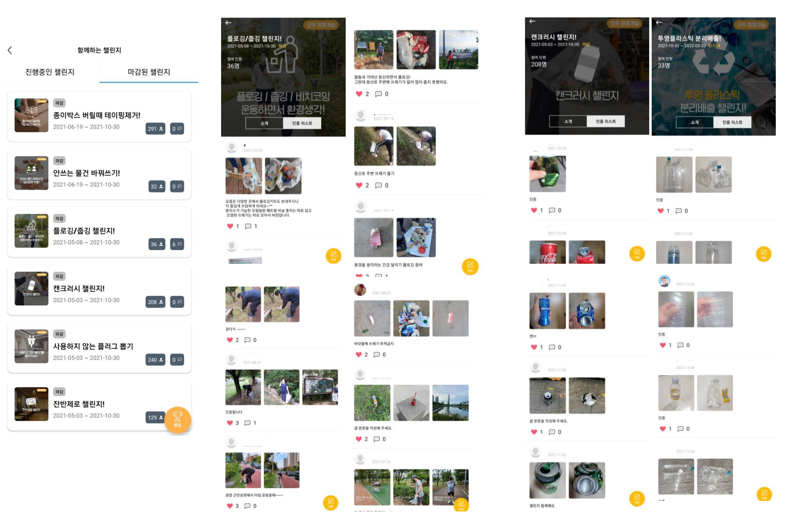This screenshot has height=532, width=791.
Task: Tap the orange 랭킹 trophy button
Action: (177, 420)
